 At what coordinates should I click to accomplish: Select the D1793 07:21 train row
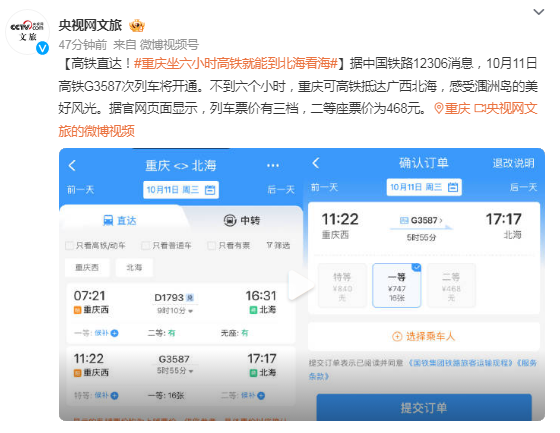pyautogui.click(x=180, y=314)
